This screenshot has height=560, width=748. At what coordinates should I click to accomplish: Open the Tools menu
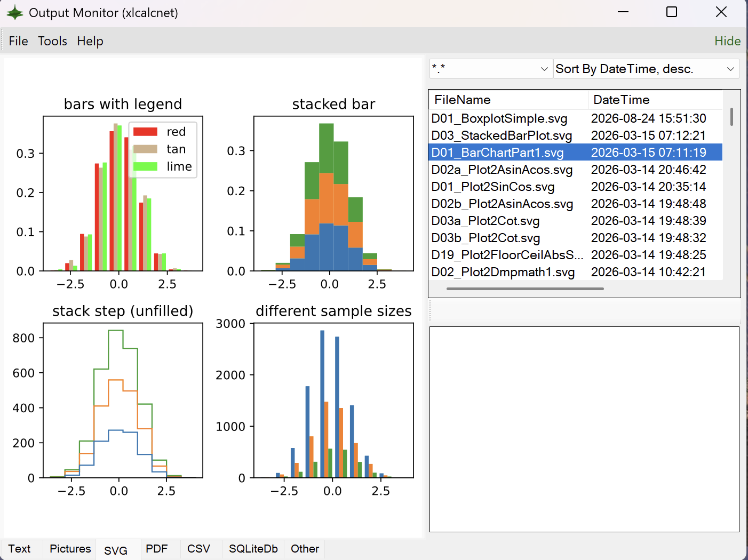[x=52, y=41]
